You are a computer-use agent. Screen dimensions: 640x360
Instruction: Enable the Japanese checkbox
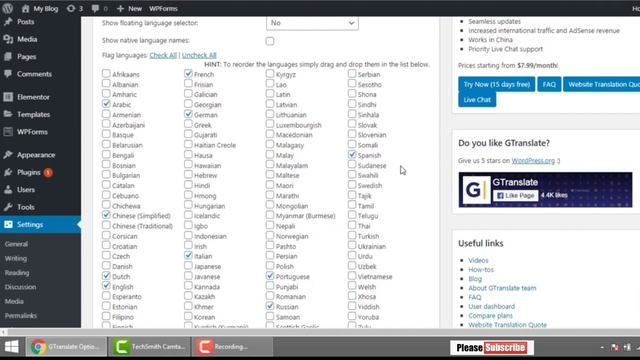click(x=188, y=265)
